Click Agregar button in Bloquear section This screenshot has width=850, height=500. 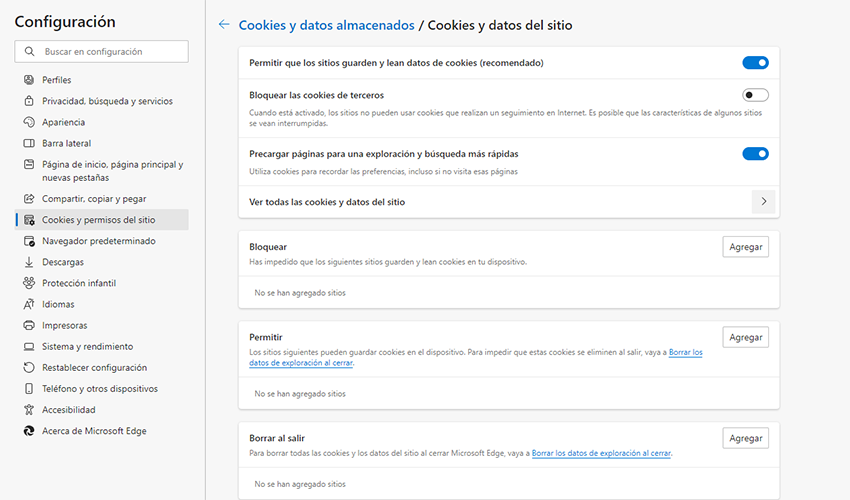tap(745, 247)
